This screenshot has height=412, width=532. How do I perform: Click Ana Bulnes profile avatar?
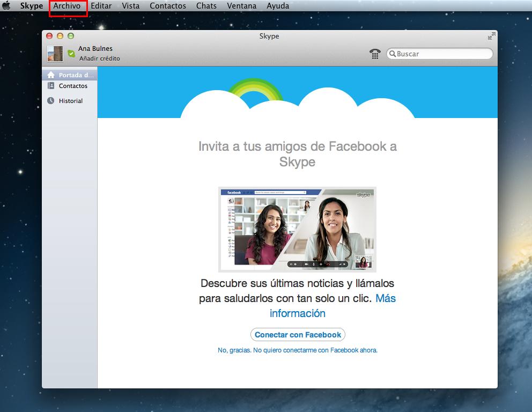coord(55,54)
